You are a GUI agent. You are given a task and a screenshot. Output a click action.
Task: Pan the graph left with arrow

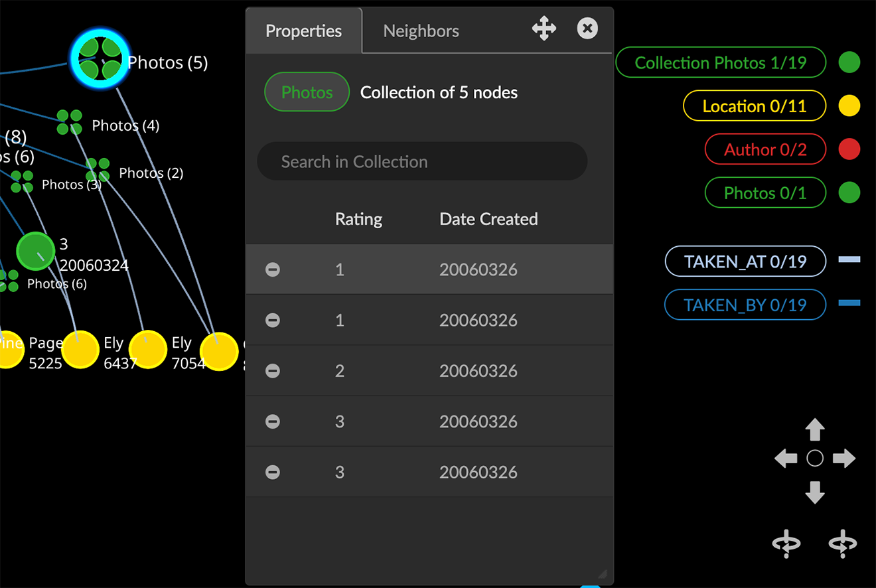(x=786, y=459)
